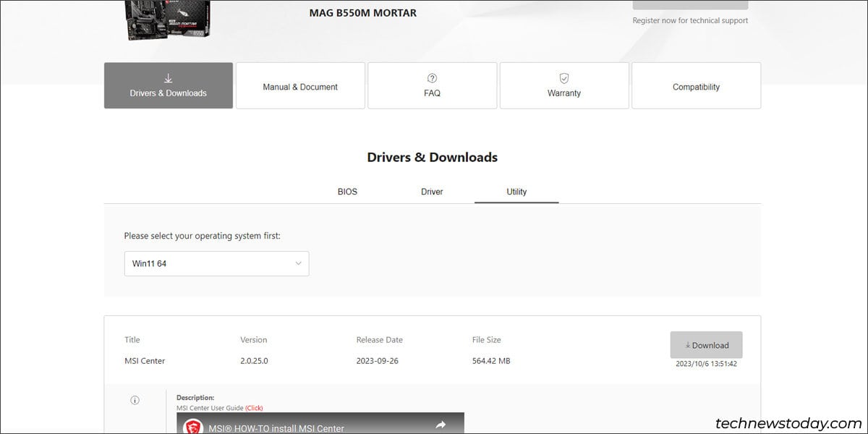868x434 pixels.
Task: Click the info icon beside Description
Action: click(x=135, y=400)
